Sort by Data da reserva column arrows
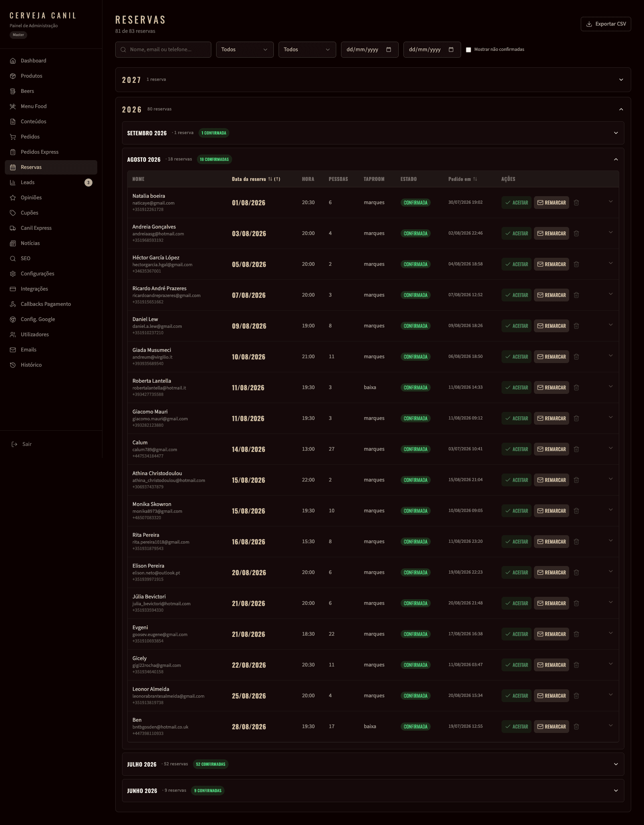 (x=270, y=179)
